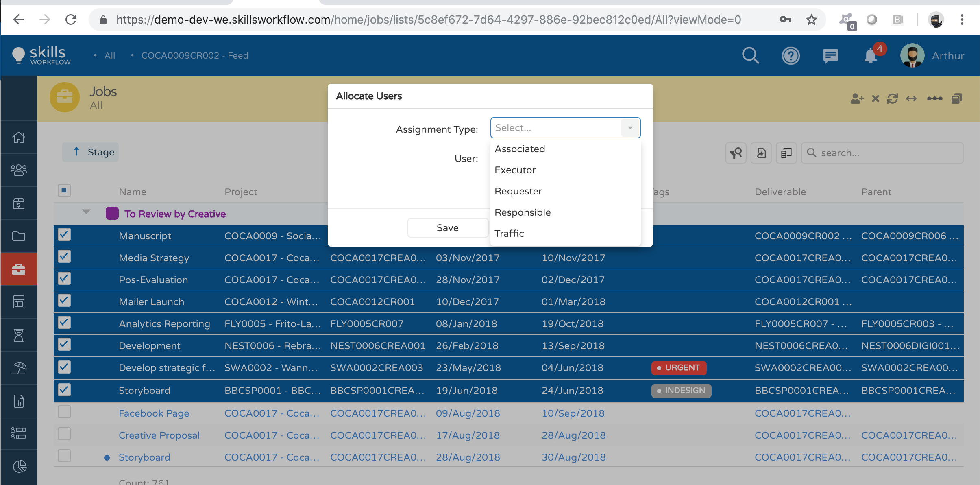Select Traffic from assignment type list
The height and width of the screenshot is (485, 980).
508,233
